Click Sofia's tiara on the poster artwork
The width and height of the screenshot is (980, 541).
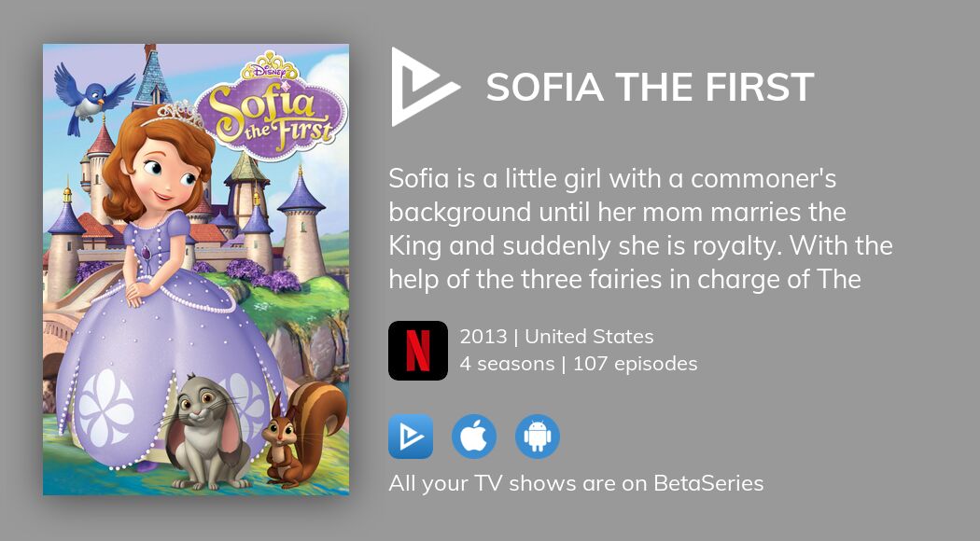pyautogui.click(x=177, y=115)
